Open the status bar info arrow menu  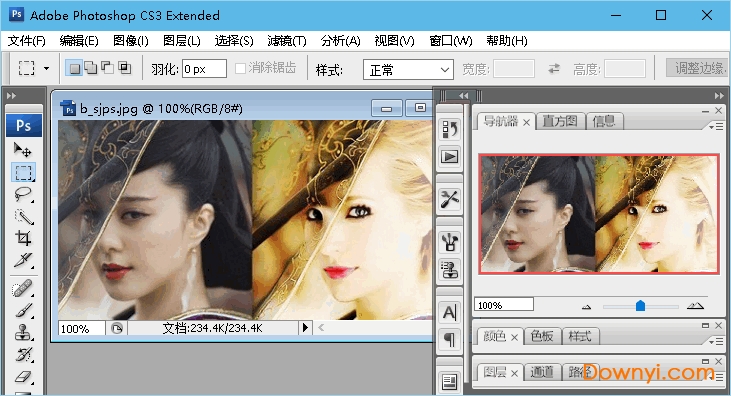[x=305, y=327]
